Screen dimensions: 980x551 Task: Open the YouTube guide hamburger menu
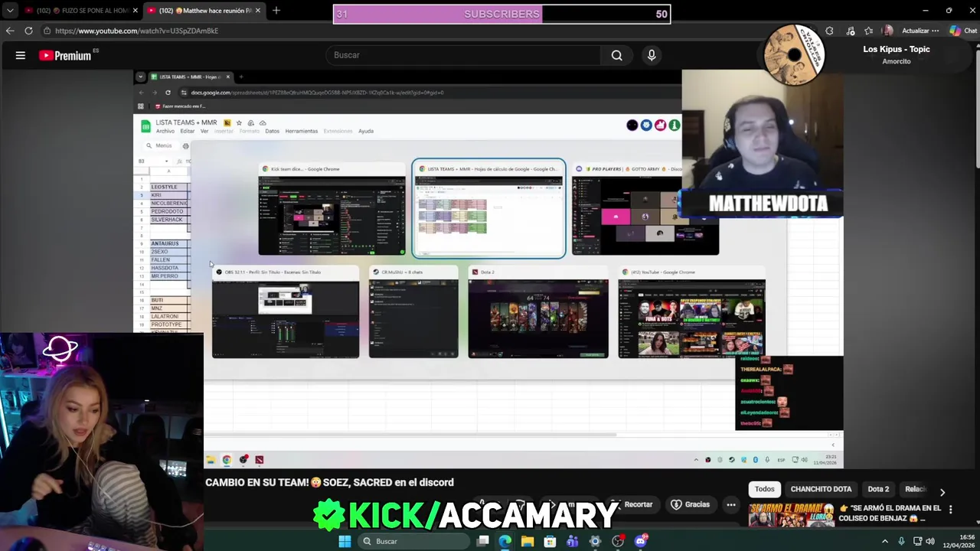pyautogui.click(x=21, y=55)
